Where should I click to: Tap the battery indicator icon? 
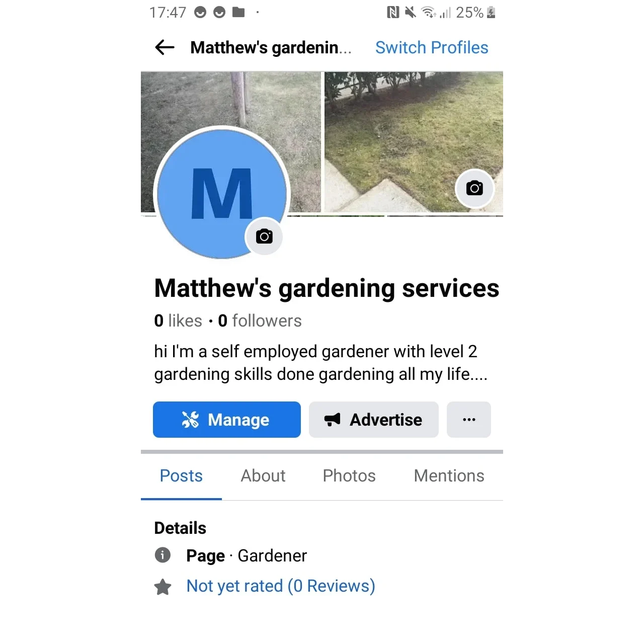point(491,12)
